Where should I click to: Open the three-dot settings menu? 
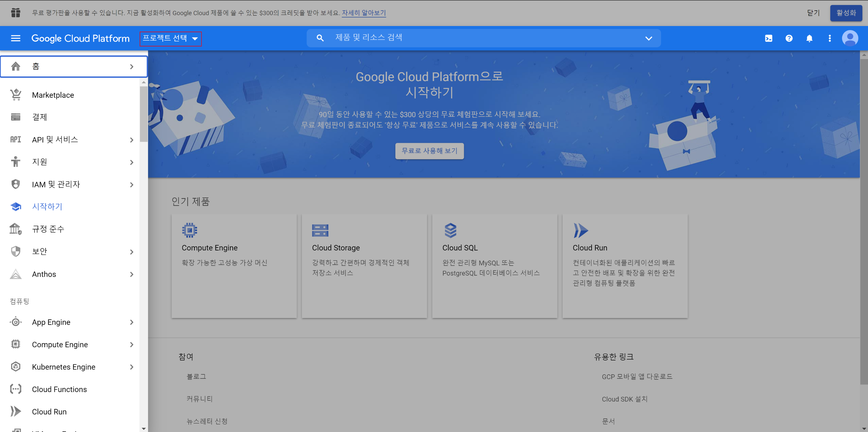click(x=830, y=38)
